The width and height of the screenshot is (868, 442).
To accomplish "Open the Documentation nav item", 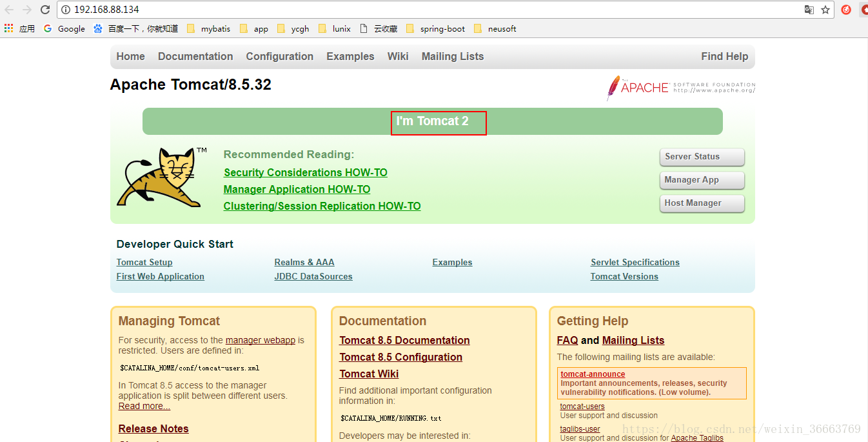I will click(x=195, y=56).
